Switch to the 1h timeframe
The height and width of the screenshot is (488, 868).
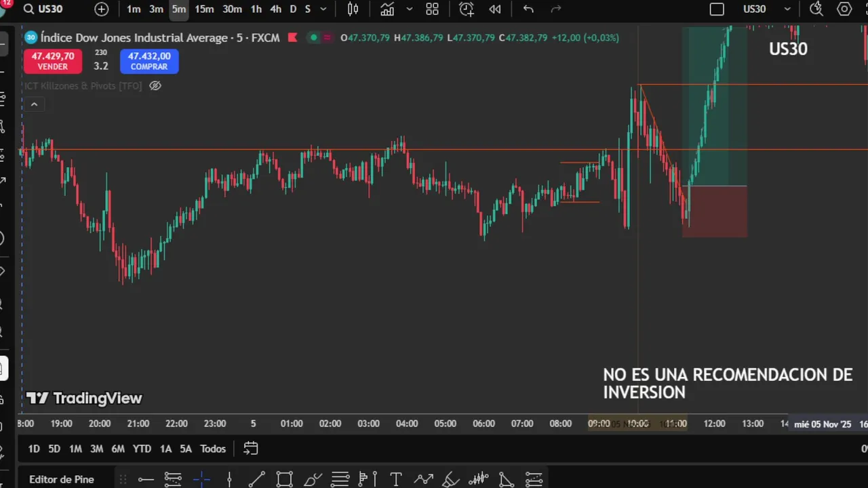coord(256,9)
